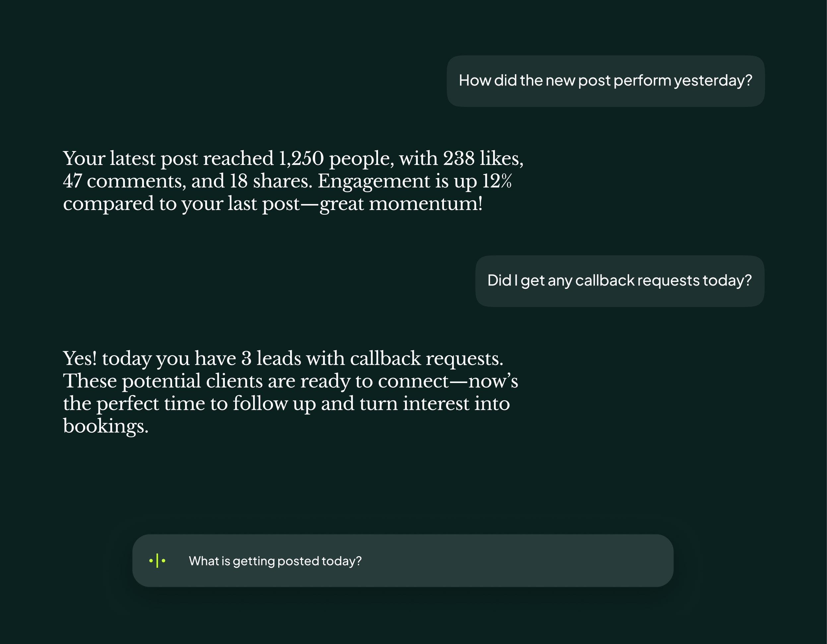827x644 pixels.
Task: Click the "These potential clients" phrase
Action: (x=163, y=381)
